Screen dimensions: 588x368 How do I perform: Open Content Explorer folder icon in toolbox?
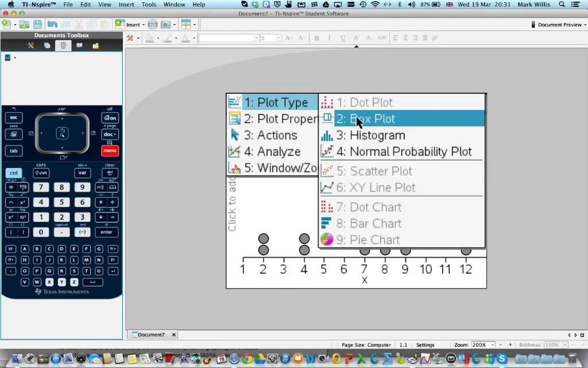(96, 45)
